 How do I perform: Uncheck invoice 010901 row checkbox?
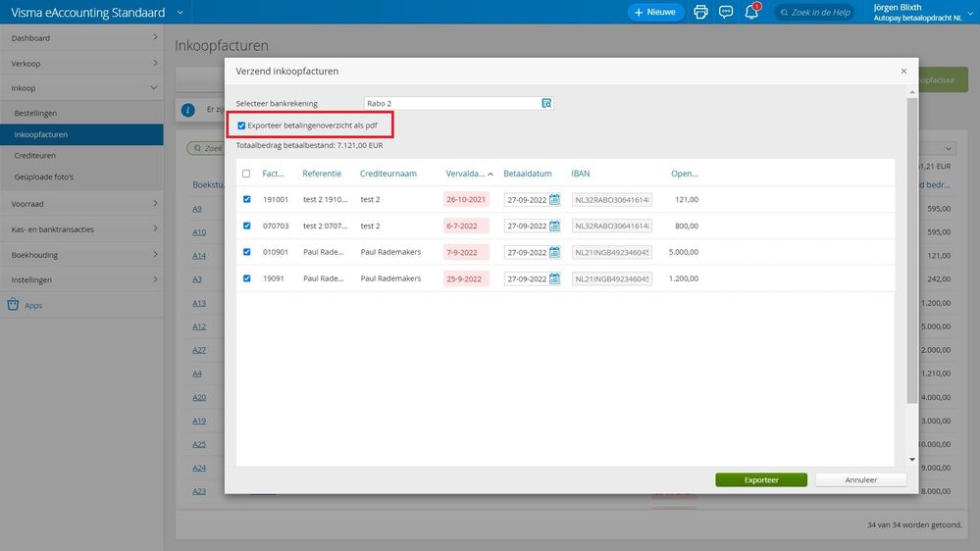(x=247, y=252)
